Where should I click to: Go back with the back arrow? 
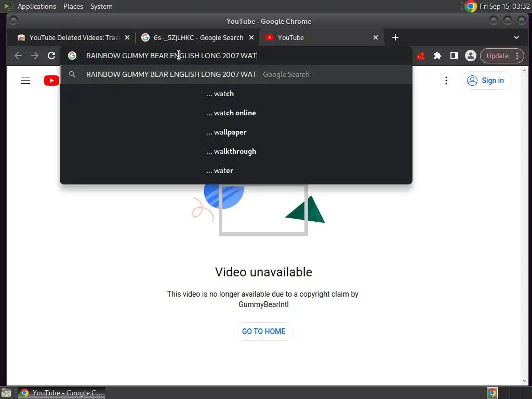pyautogui.click(x=18, y=56)
